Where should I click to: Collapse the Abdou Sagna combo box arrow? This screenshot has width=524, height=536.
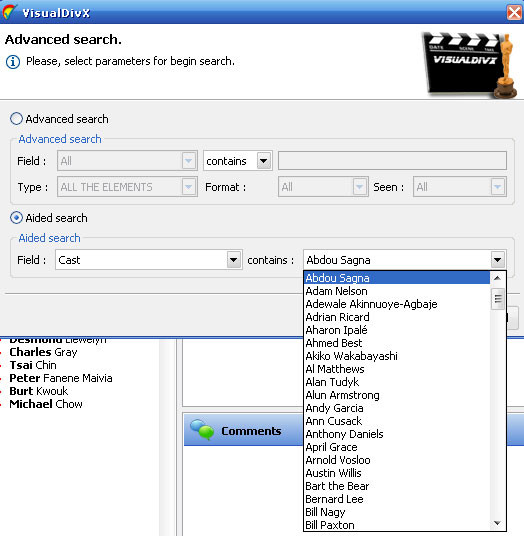(x=497, y=260)
